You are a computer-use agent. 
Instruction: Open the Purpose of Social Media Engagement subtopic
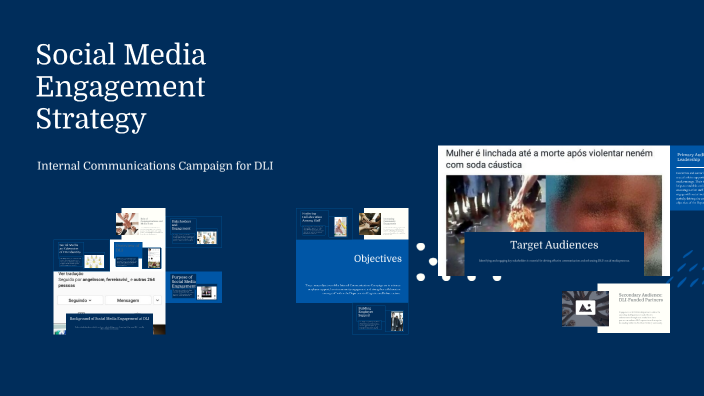click(x=194, y=287)
